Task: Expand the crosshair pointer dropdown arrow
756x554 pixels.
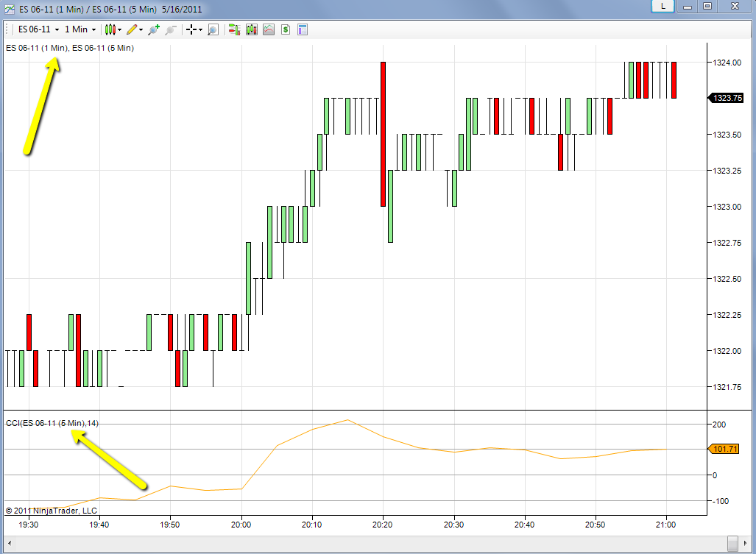Action: pos(200,30)
